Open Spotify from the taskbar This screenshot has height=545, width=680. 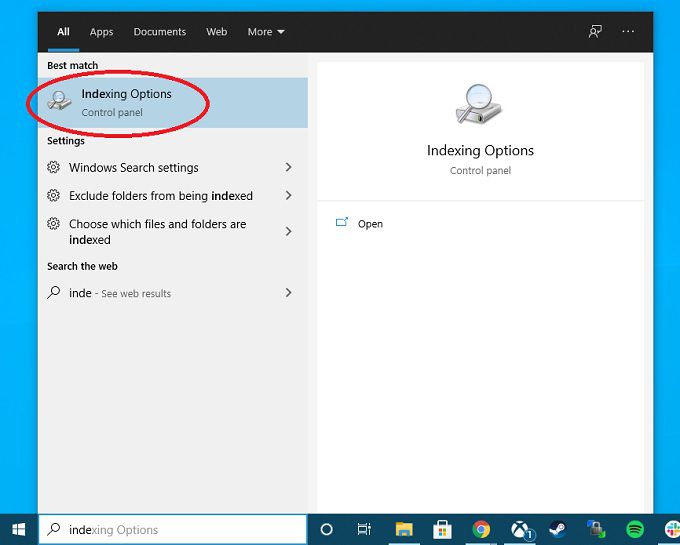point(635,530)
